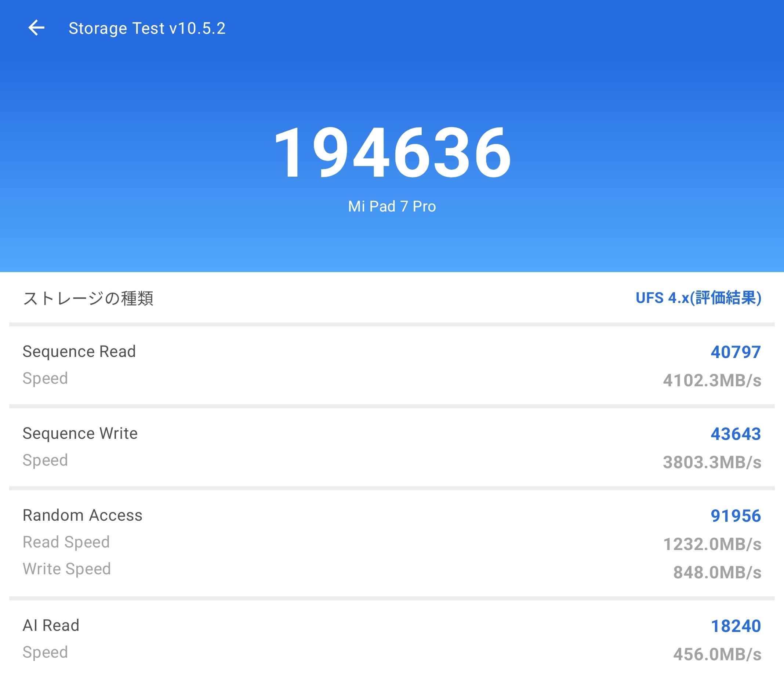Select the 848.0MB/s random write value

(717, 572)
